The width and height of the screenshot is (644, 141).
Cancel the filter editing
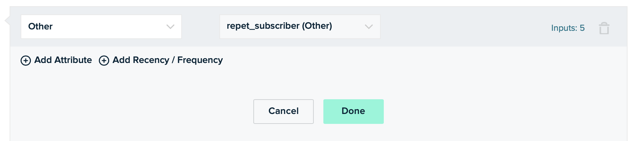tap(284, 112)
